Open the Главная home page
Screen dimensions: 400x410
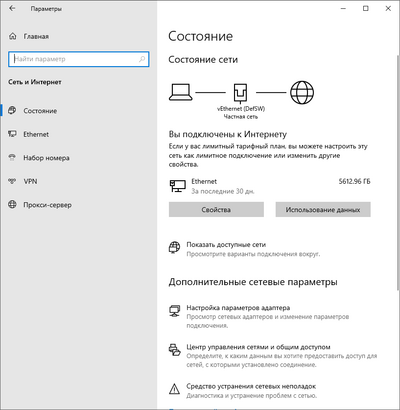point(36,36)
